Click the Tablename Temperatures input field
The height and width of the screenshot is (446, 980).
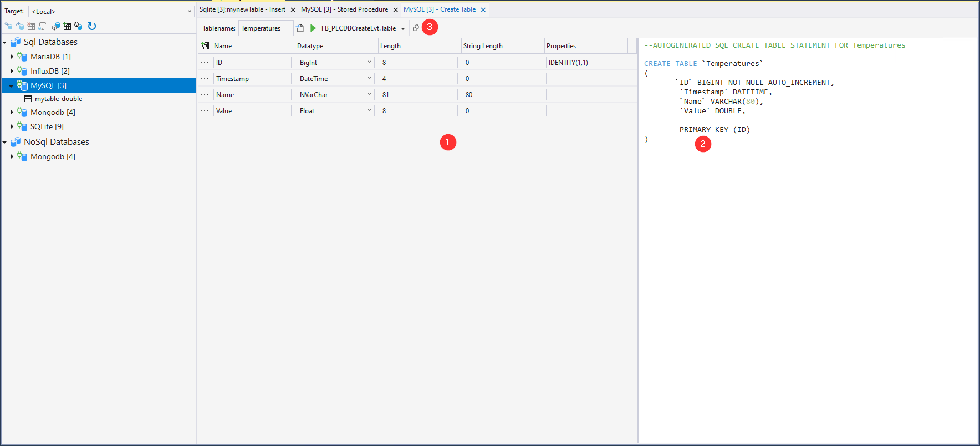click(266, 28)
